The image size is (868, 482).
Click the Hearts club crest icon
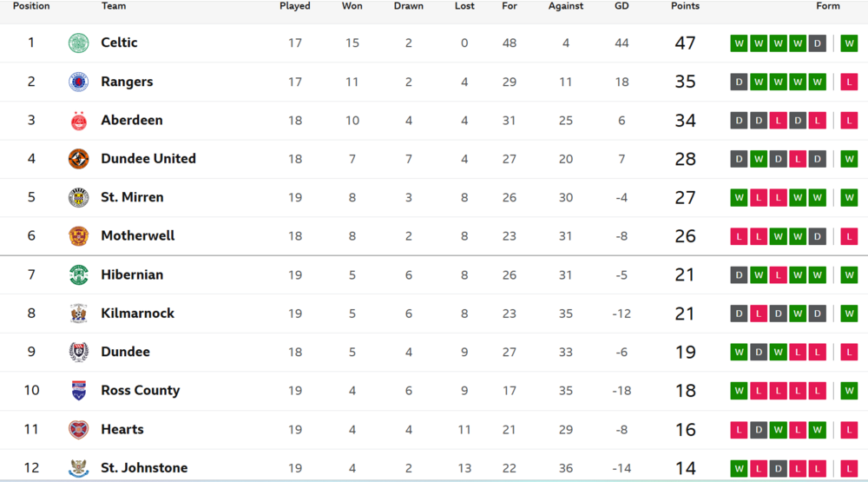tap(79, 429)
